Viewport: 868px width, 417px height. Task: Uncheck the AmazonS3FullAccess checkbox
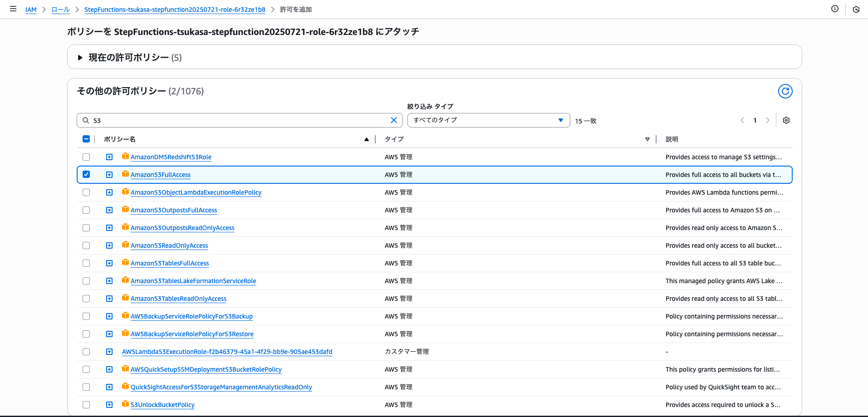tap(86, 175)
